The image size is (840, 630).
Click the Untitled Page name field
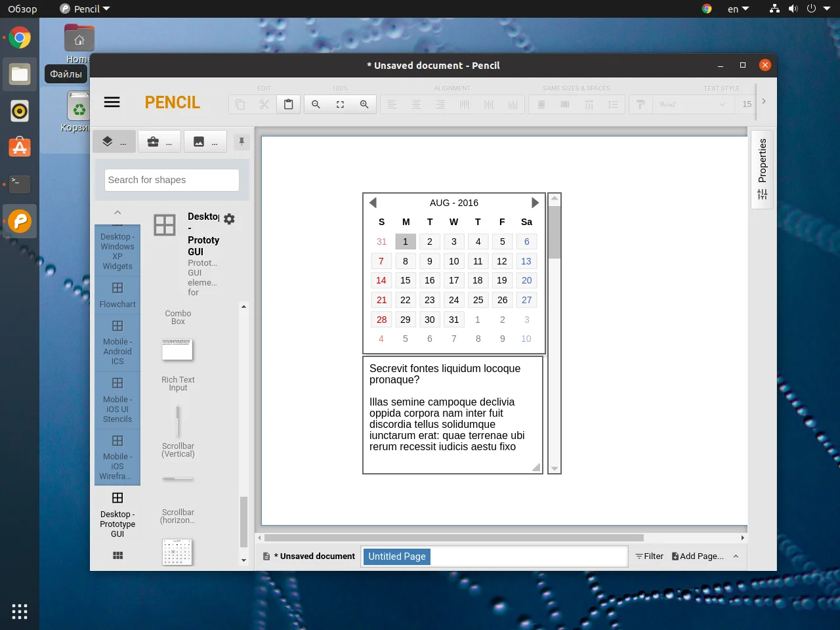[397, 556]
